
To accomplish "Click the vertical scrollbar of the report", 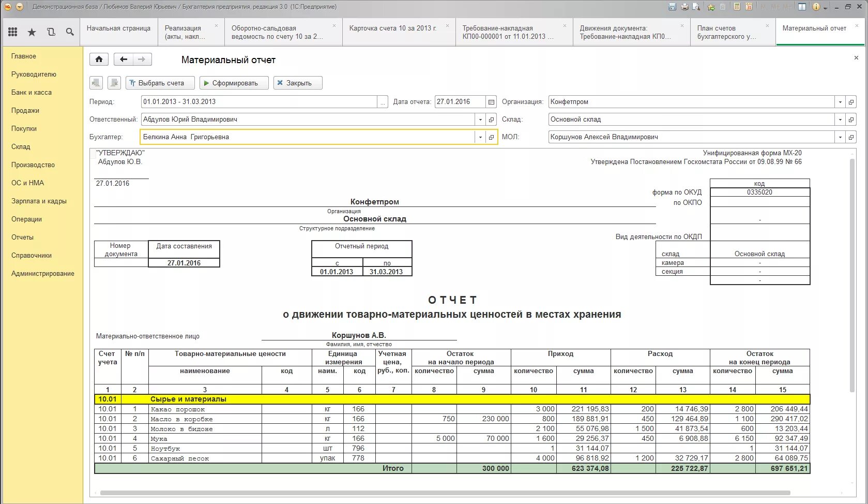I will click(852, 274).
